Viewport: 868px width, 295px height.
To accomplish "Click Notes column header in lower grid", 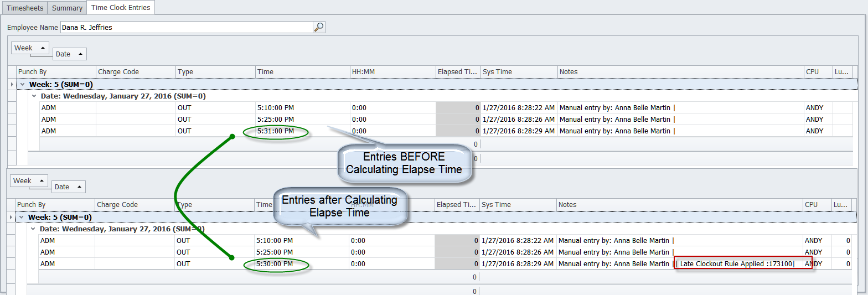I will click(679, 204).
